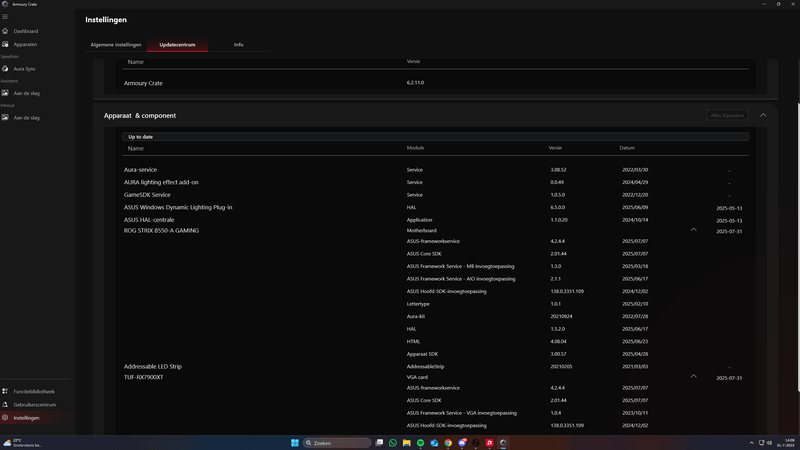Viewport: 800px width, 450px height.
Task: Go to Apparaten in the sidebar
Action: (x=25, y=44)
